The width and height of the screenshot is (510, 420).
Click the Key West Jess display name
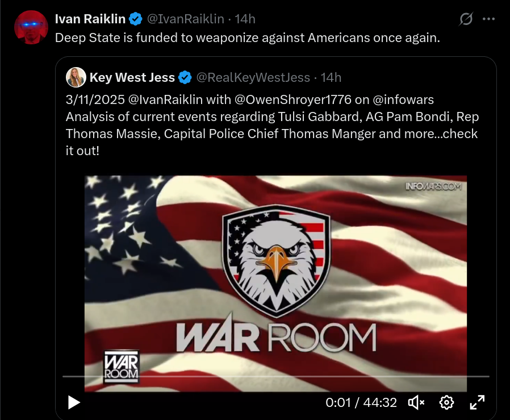tap(132, 77)
